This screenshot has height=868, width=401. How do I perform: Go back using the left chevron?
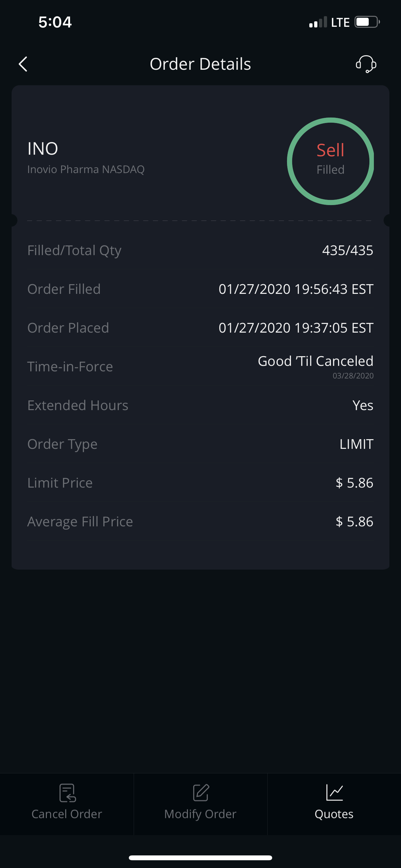[x=23, y=64]
